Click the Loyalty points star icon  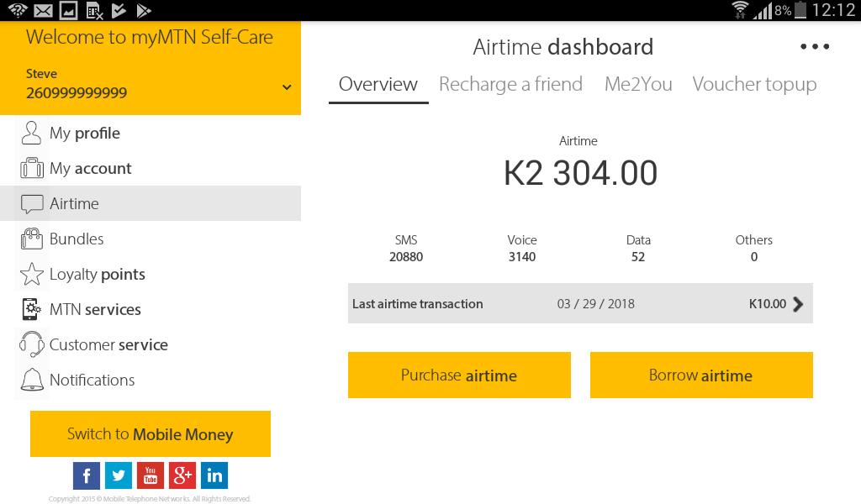[31, 274]
